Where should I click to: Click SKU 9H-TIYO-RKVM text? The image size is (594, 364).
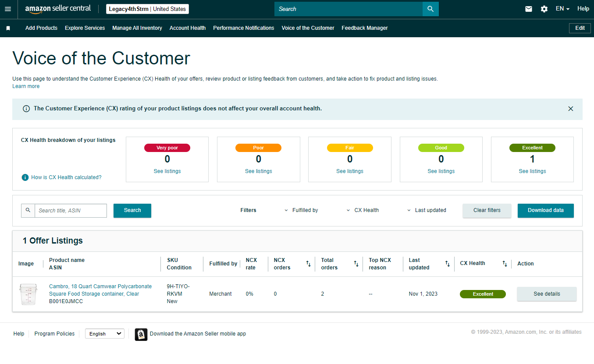(178, 290)
